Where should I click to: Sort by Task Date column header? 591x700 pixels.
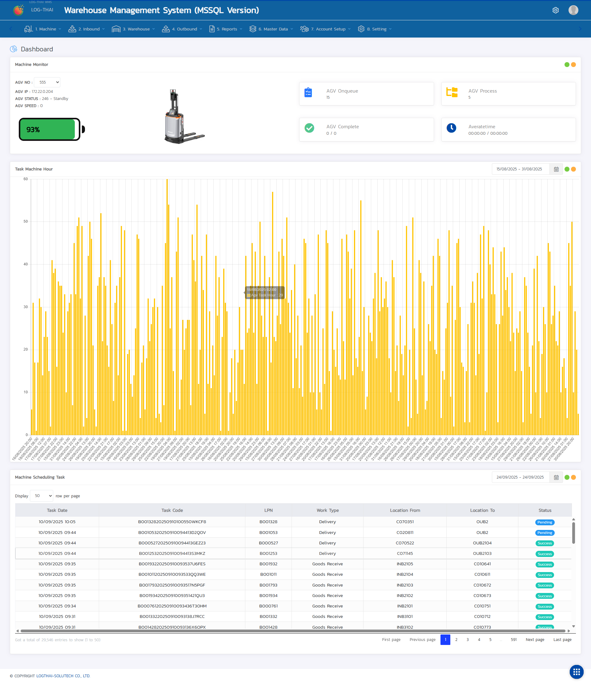[x=57, y=510]
